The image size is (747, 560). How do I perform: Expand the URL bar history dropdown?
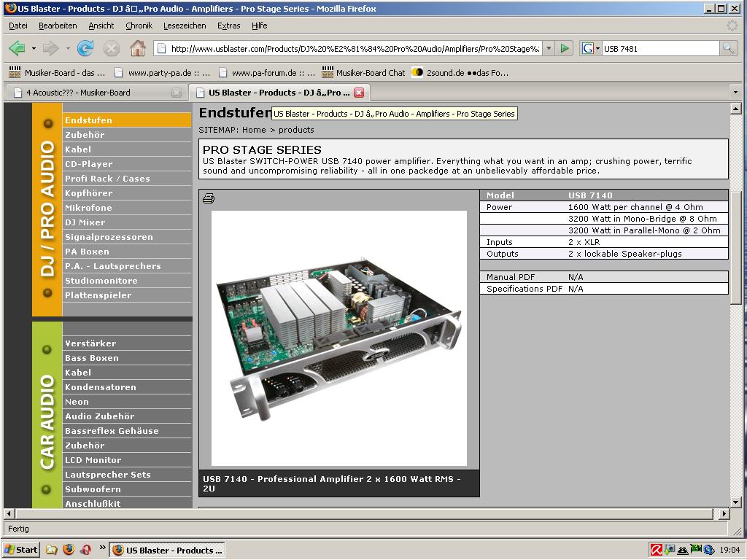pyautogui.click(x=549, y=49)
